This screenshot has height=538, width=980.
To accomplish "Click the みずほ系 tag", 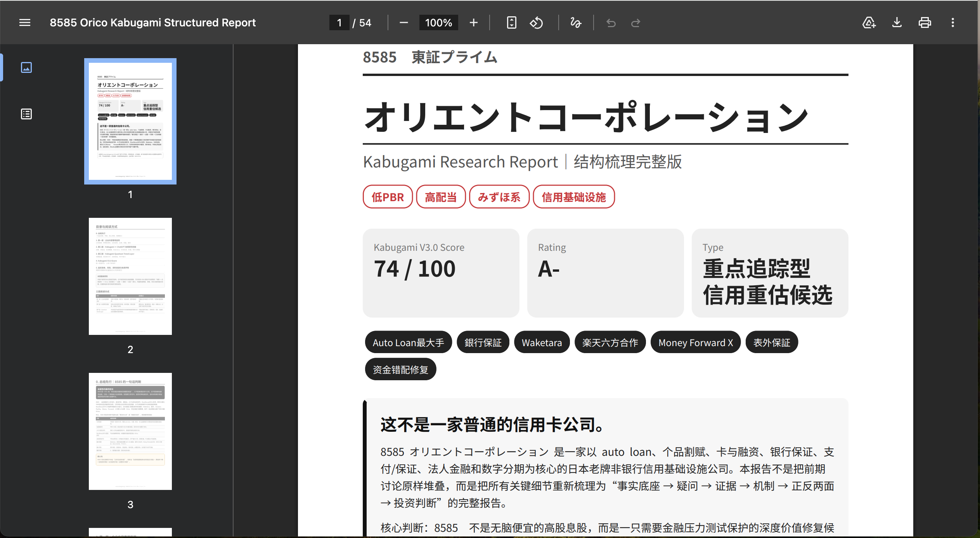I will (499, 197).
